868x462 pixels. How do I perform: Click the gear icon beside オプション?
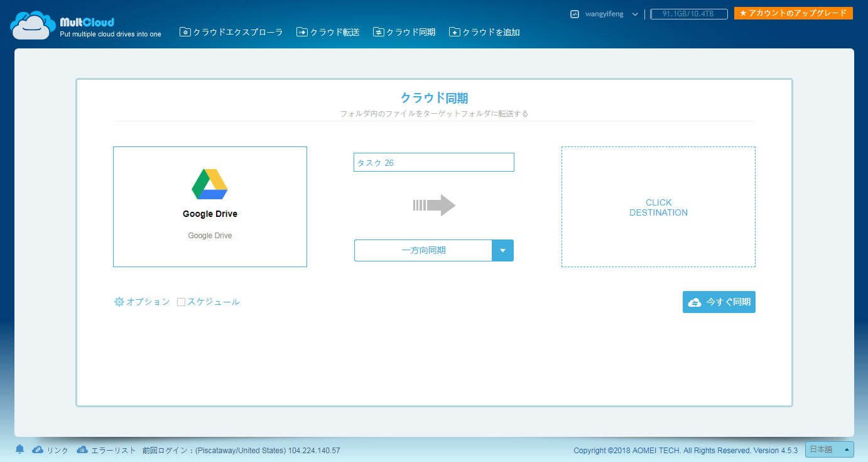point(119,302)
